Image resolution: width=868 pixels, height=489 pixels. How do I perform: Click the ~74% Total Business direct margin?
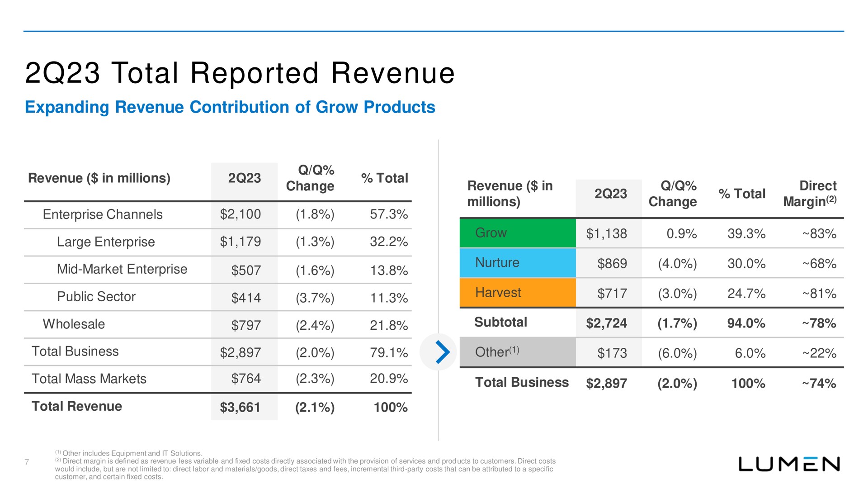[x=819, y=384]
